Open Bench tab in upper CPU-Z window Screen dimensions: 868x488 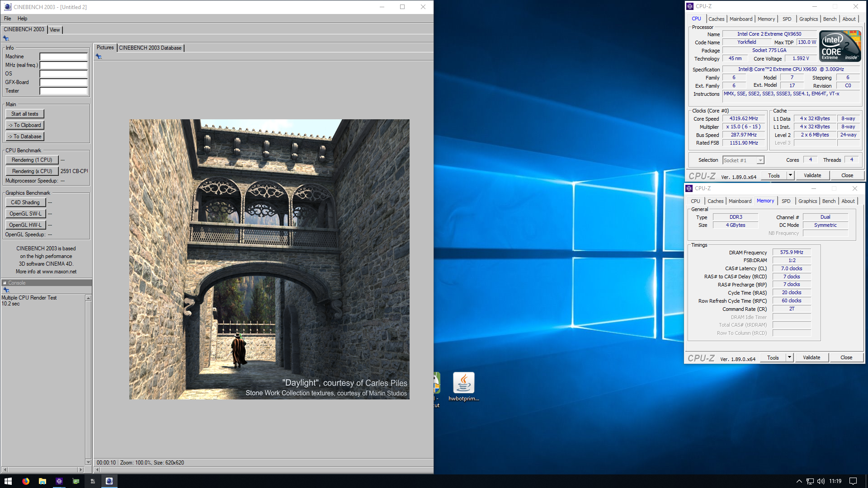[830, 19]
